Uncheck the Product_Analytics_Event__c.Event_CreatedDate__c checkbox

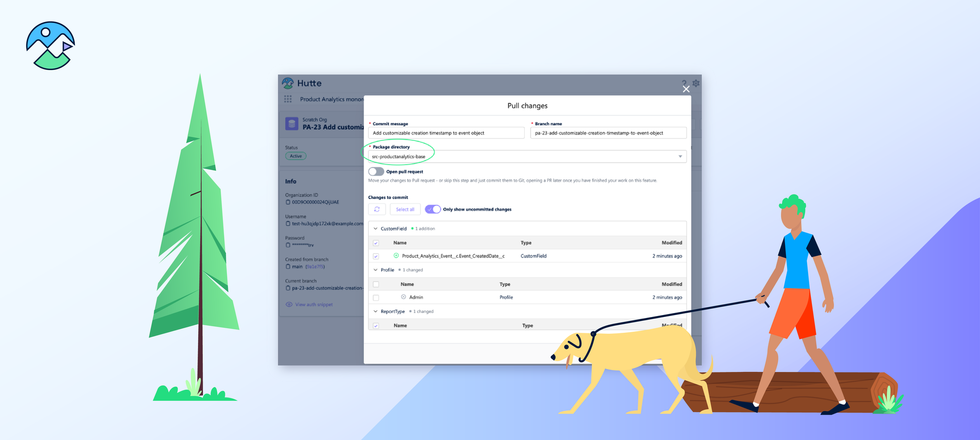point(376,256)
